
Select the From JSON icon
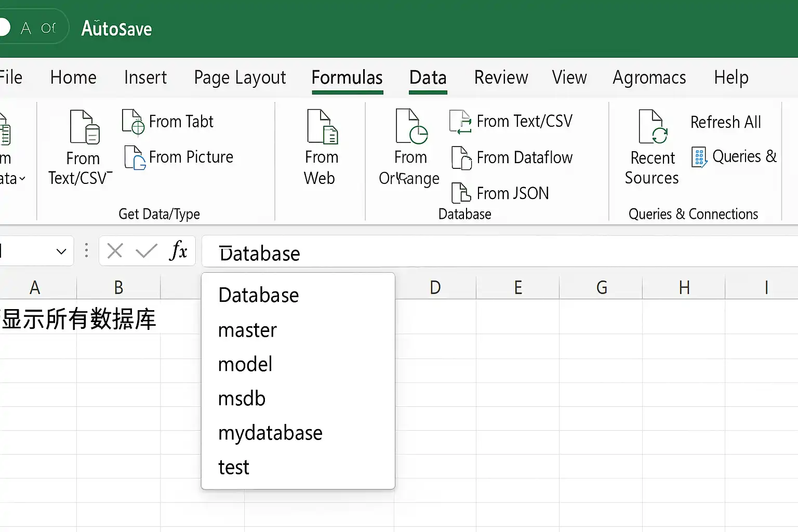tap(461, 193)
